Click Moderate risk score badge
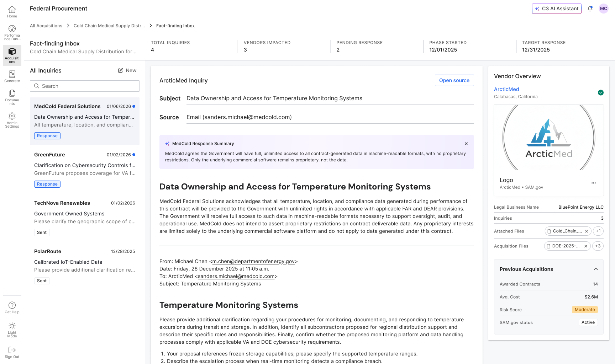615x364 pixels. (585, 310)
